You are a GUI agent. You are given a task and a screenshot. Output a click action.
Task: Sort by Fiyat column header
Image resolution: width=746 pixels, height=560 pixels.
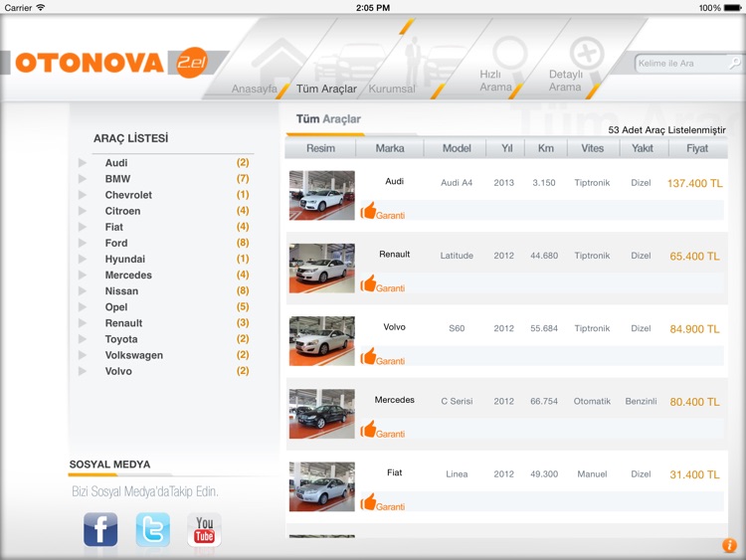697,148
